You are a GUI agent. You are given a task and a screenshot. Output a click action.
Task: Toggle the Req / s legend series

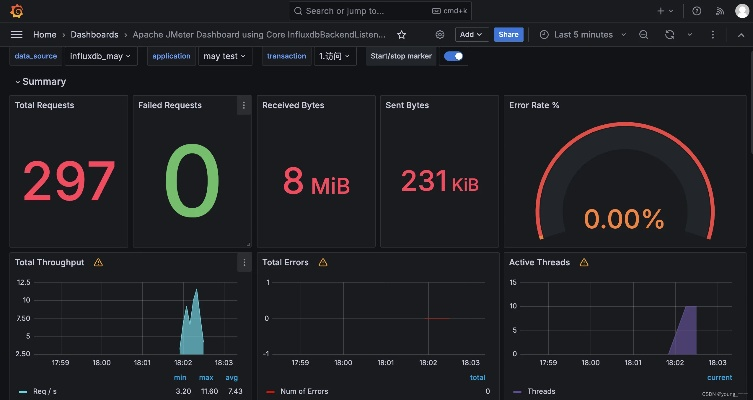45,391
